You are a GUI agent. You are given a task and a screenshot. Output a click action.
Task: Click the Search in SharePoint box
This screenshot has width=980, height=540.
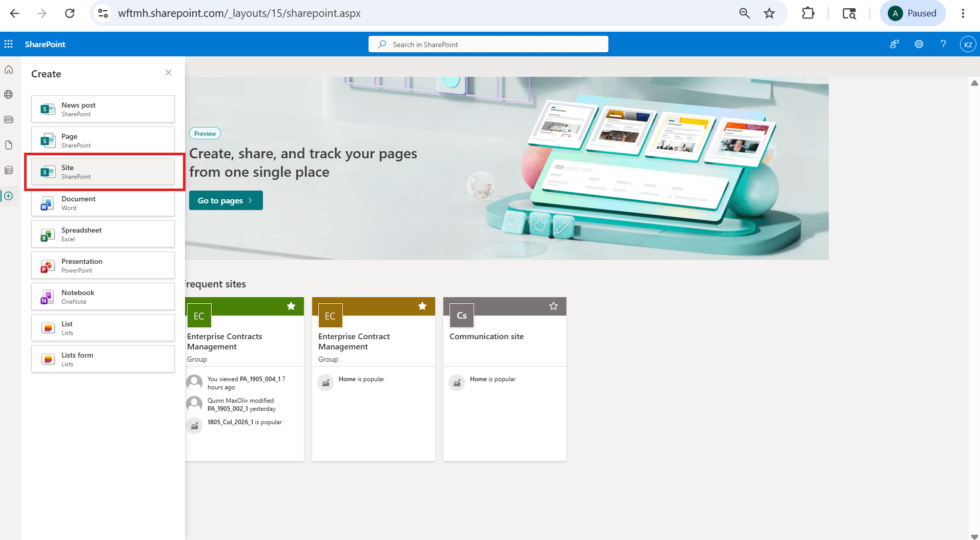coord(488,44)
